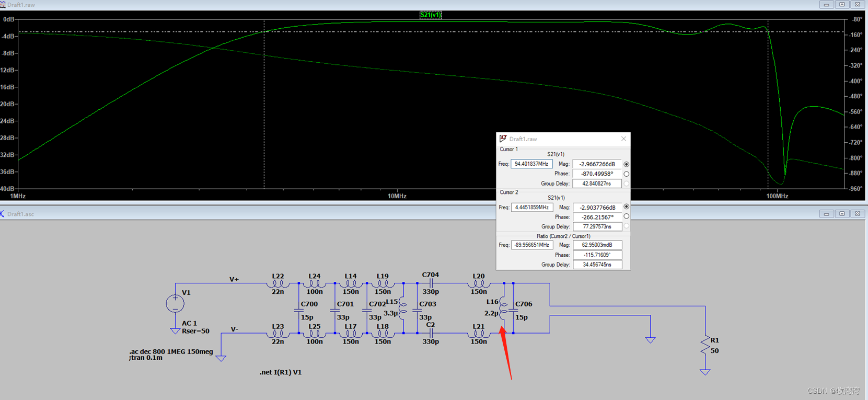Click the 10MHz frequency axis label
868x400 pixels.
pos(397,196)
